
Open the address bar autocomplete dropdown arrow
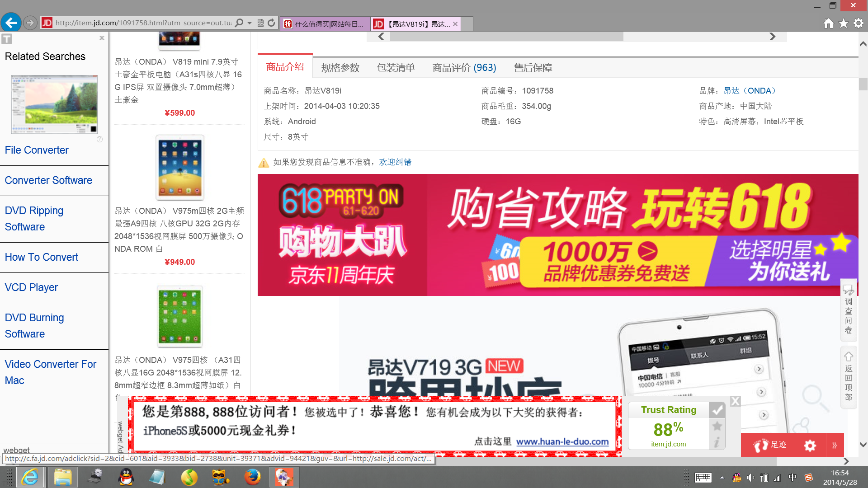pyautogui.click(x=250, y=23)
